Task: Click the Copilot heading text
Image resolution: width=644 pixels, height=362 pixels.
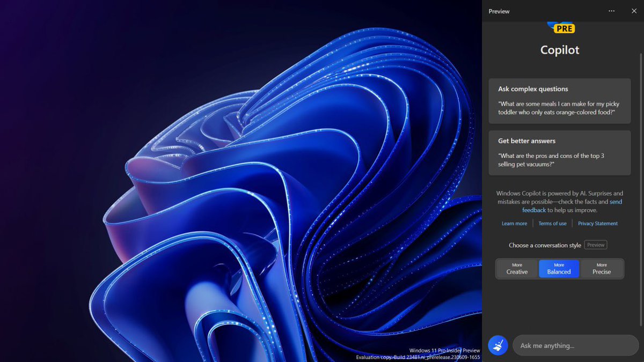Action: pyautogui.click(x=560, y=50)
